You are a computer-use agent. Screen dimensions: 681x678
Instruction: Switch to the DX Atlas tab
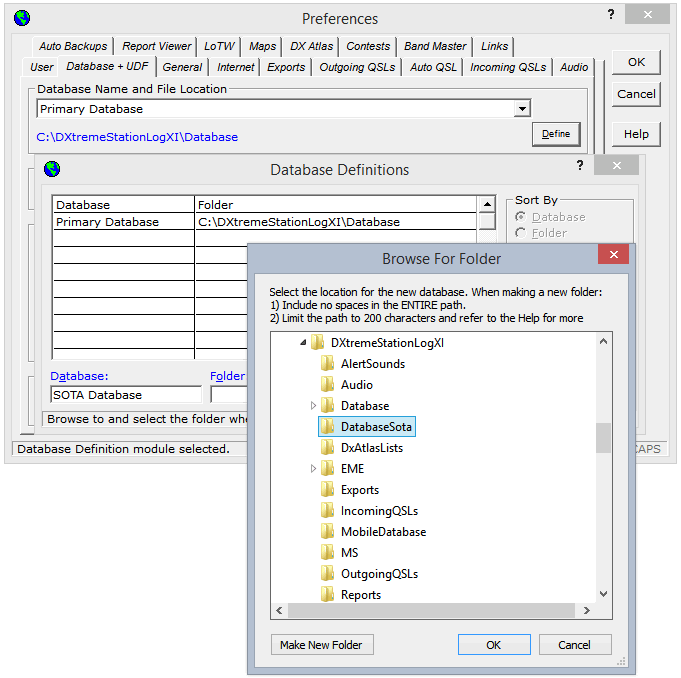(x=311, y=46)
